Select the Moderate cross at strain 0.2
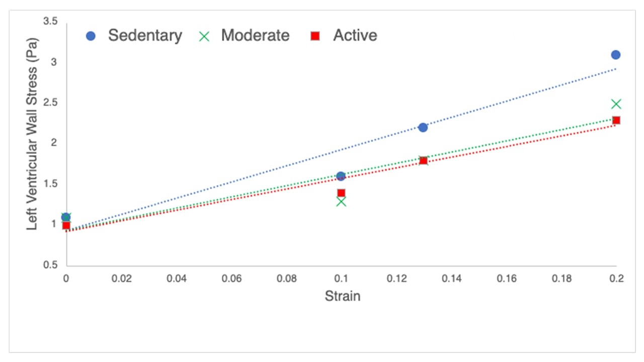 pyautogui.click(x=616, y=104)
